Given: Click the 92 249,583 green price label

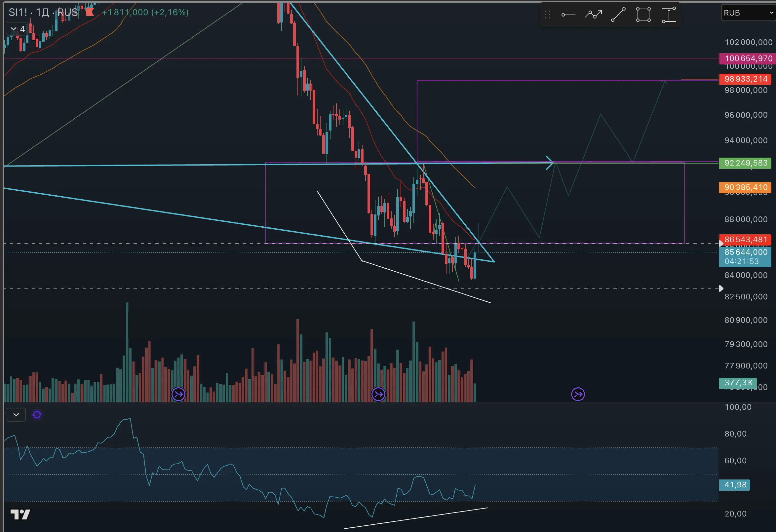Looking at the screenshot, I should pos(746,163).
